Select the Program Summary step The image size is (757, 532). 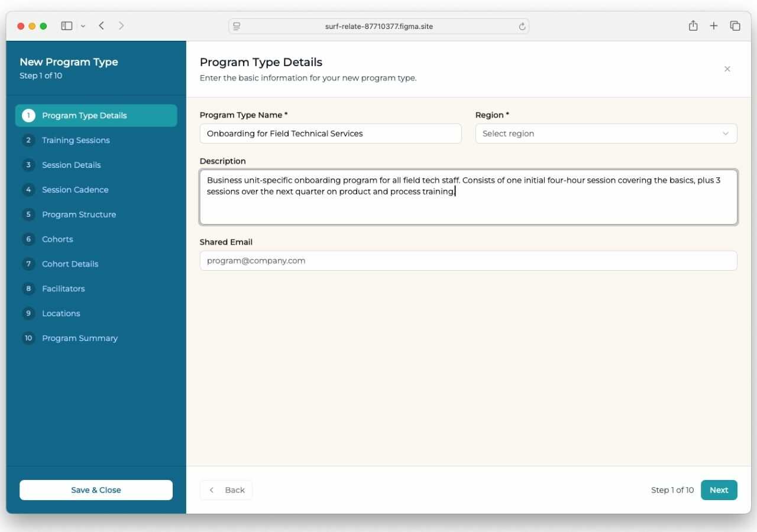pos(80,338)
